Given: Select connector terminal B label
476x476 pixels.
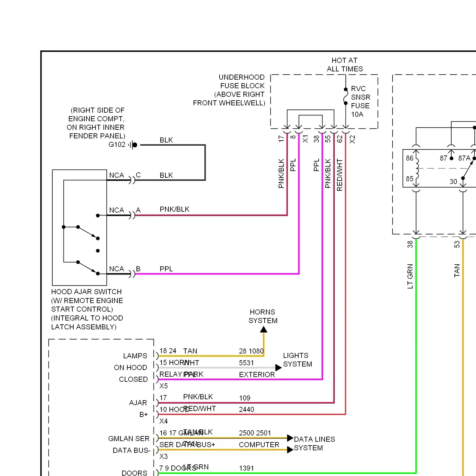Looking at the screenshot, I should (138, 269).
